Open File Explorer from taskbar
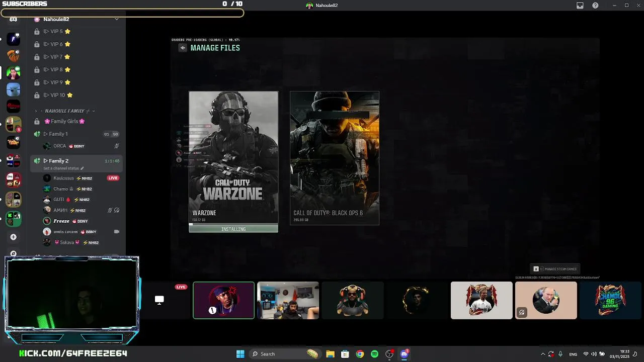The image size is (644, 362). click(330, 354)
